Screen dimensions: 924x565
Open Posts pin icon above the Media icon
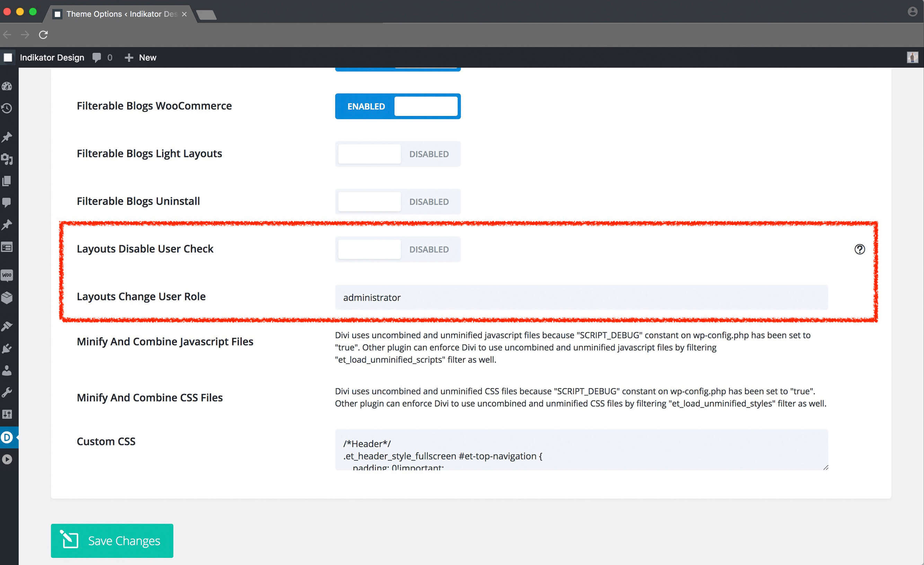click(x=7, y=137)
